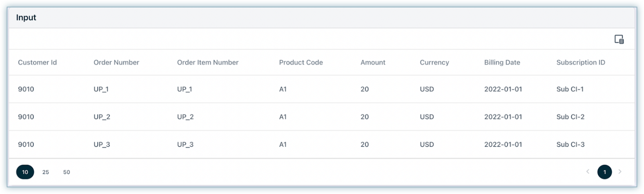Image resolution: width=644 pixels, height=194 pixels.
Task: Click the Order Item Number column header
Action: tap(208, 62)
